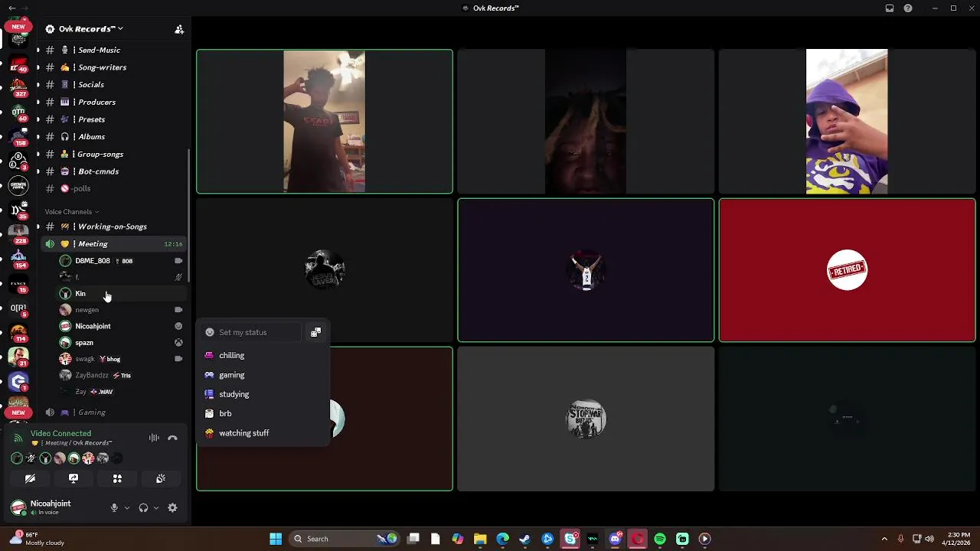980x551 pixels.
Task: Focus the red RETIRED avatar tile
Action: (847, 270)
